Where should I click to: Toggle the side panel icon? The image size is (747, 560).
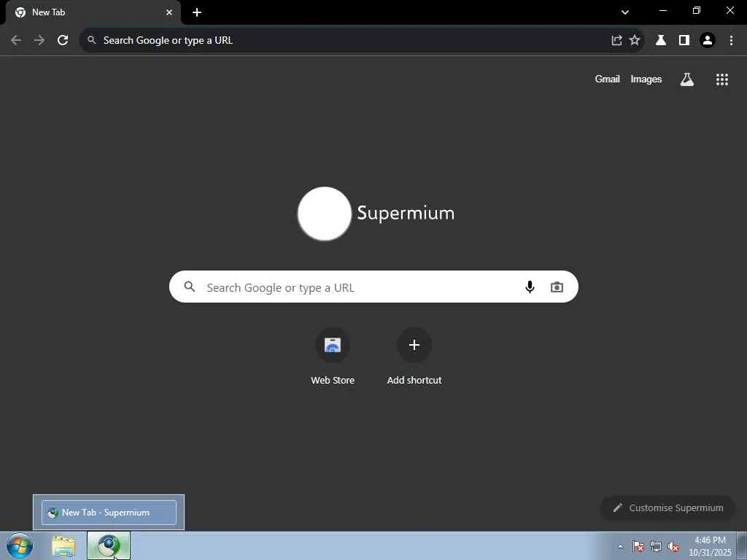[x=684, y=40]
